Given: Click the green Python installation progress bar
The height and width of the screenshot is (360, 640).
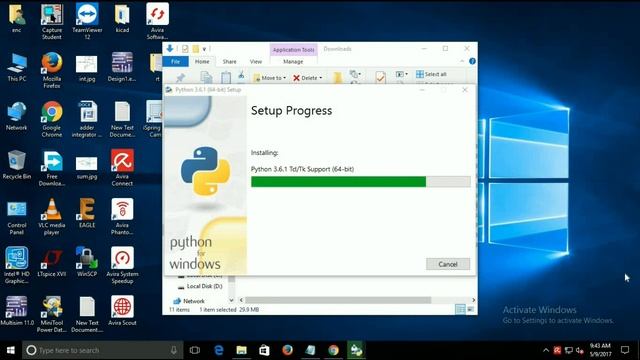Looking at the screenshot, I should 360,182.
